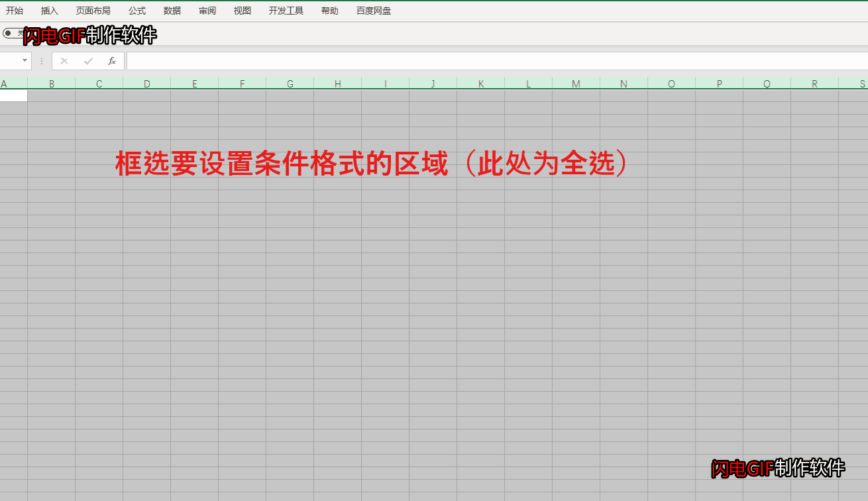Select column N header
The height and width of the screenshot is (501, 868).
pyautogui.click(x=624, y=83)
